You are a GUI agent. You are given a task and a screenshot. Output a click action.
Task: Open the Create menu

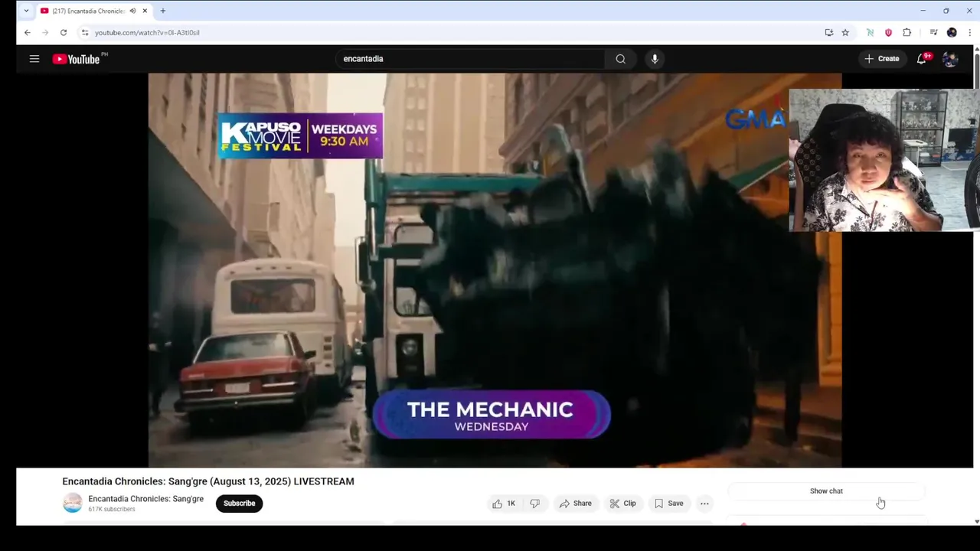coord(882,59)
